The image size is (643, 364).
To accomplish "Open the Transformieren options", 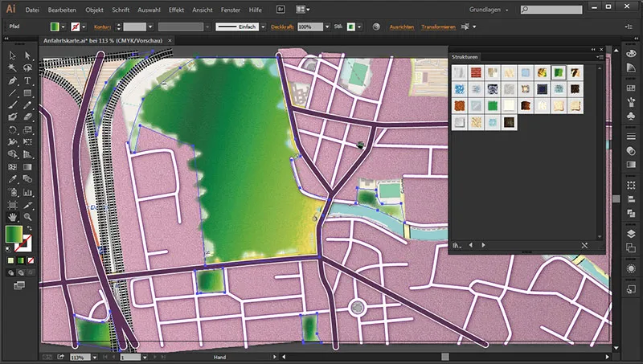I will tap(438, 27).
